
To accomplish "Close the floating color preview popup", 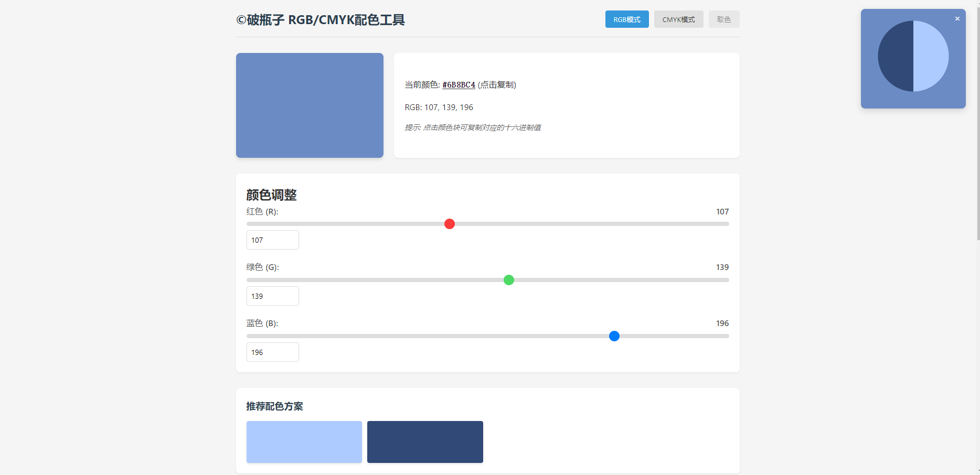I will click(x=957, y=19).
